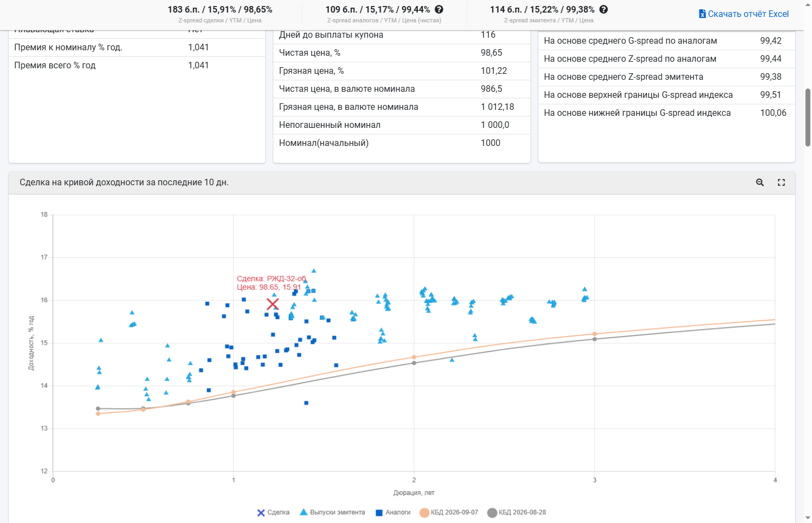Viewport: 812px width, 523px height.
Task: Click the scrollbar down arrow
Action: tap(808, 518)
